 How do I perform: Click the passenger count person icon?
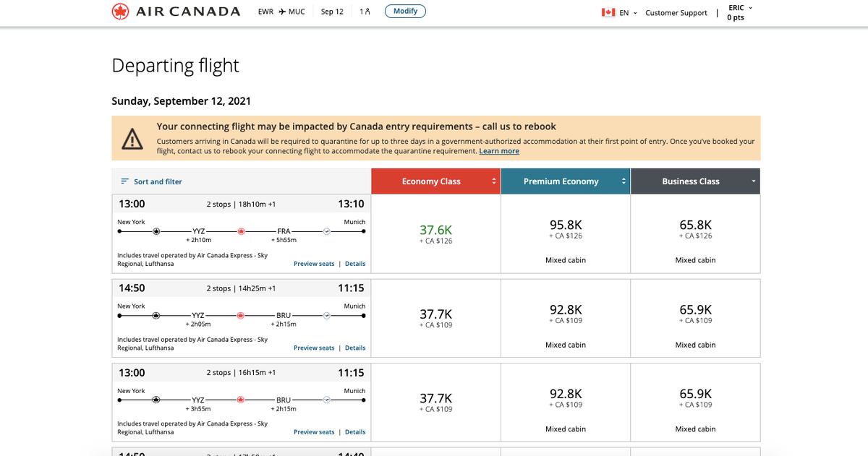click(x=367, y=12)
